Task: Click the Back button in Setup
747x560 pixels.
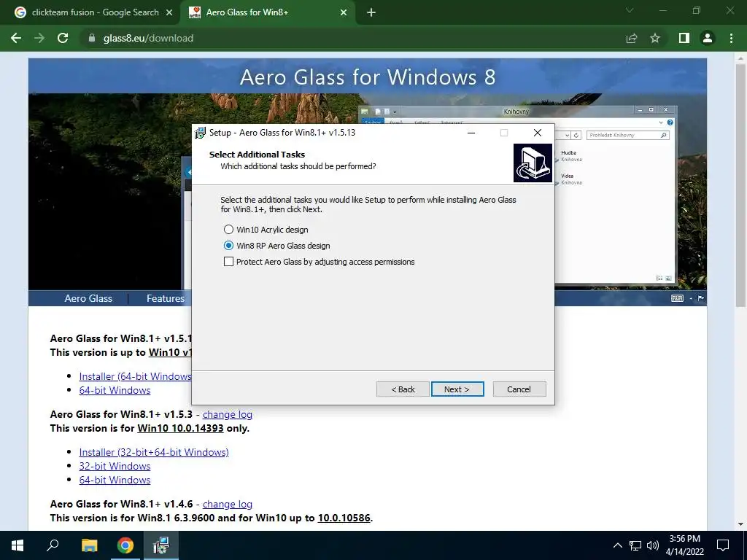Action: (x=403, y=389)
